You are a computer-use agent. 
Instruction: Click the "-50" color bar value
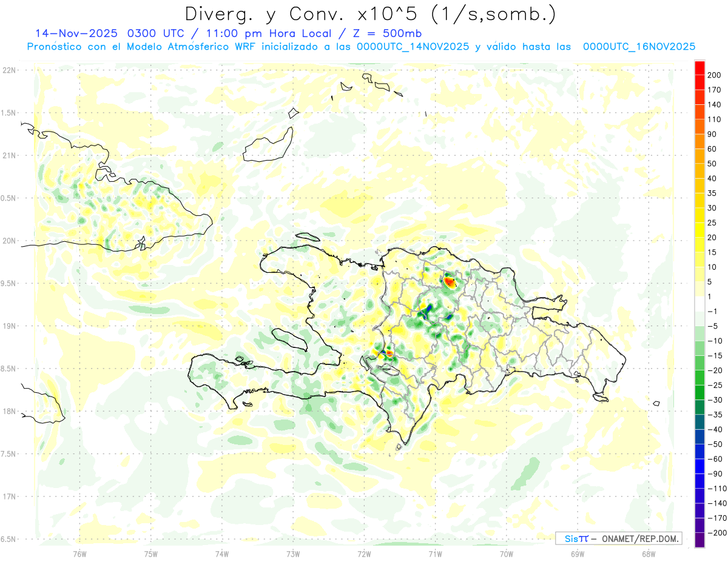coord(716,444)
